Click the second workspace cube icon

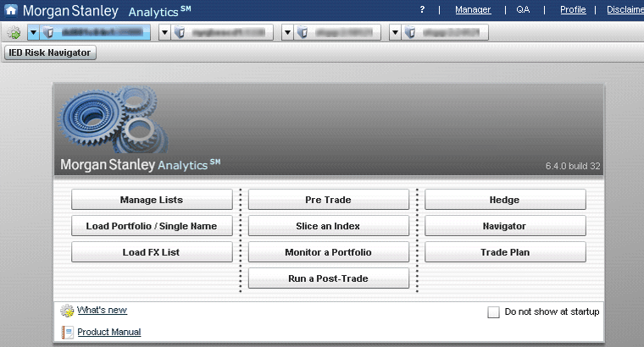click(180, 32)
